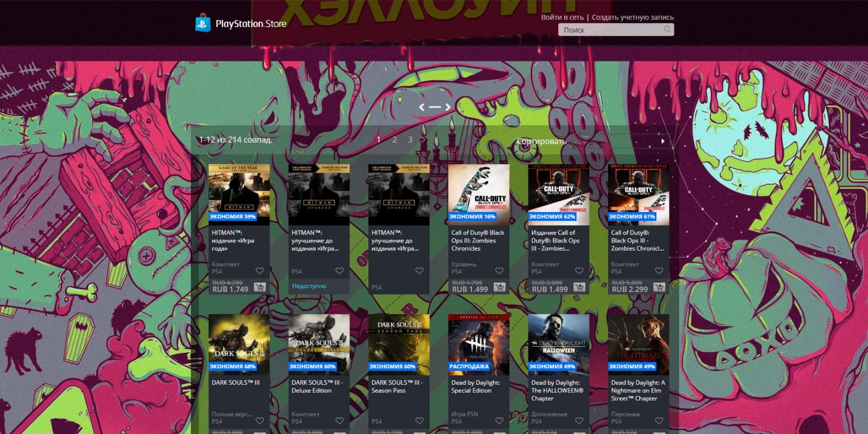Screen dimensions: 868x434
Task: Toggle wishlist heart on unavailable HITMAN upgrade
Action: (x=340, y=271)
